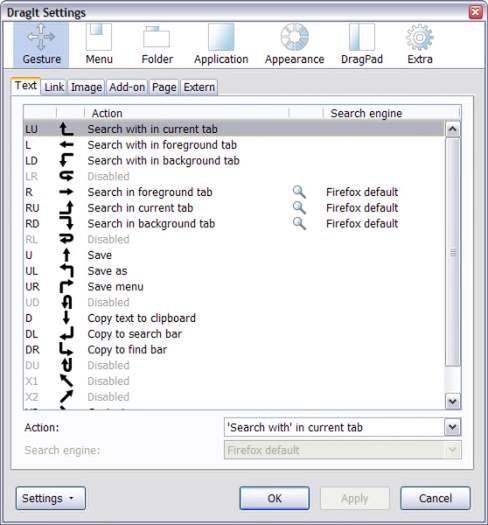The image size is (488, 525).
Task: Click the gesture list scrollbar thumb
Action: (453, 252)
